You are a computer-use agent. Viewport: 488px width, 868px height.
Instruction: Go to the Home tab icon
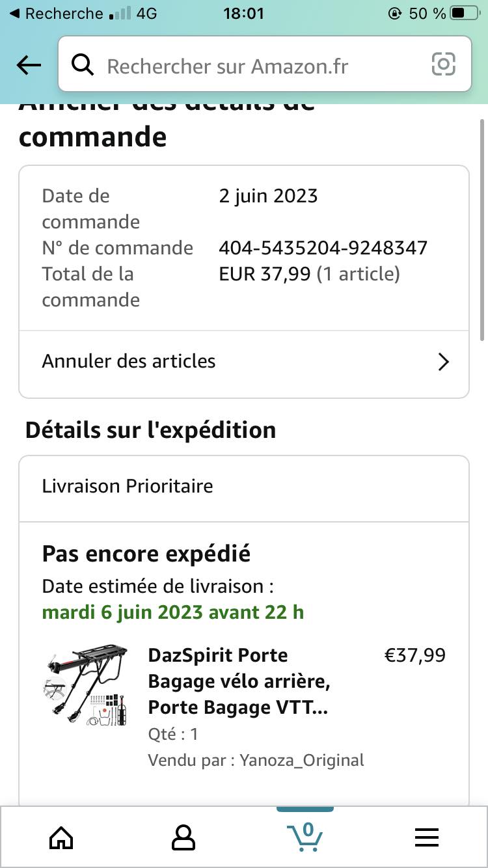click(61, 837)
